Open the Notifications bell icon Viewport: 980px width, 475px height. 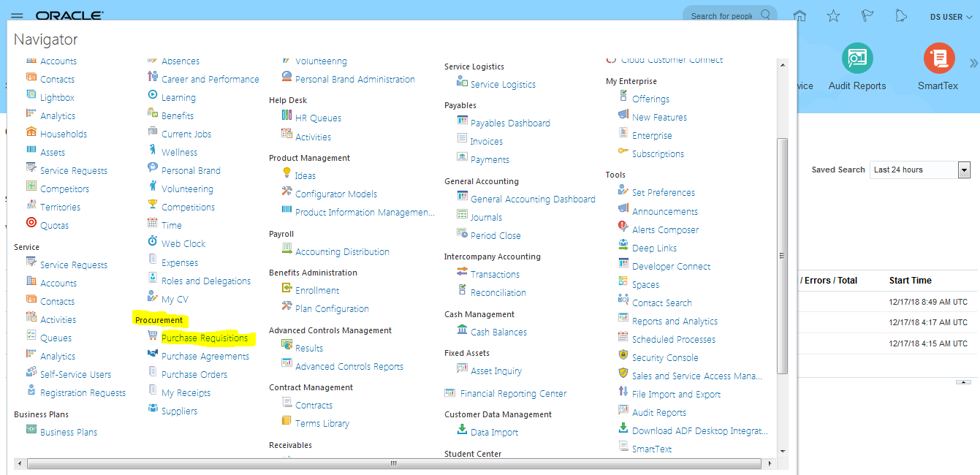point(901,16)
